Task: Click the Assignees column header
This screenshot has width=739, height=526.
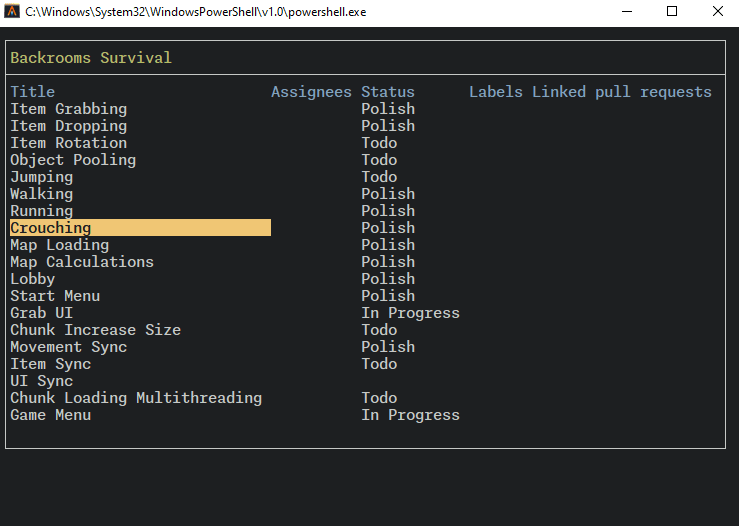Action: (x=311, y=92)
